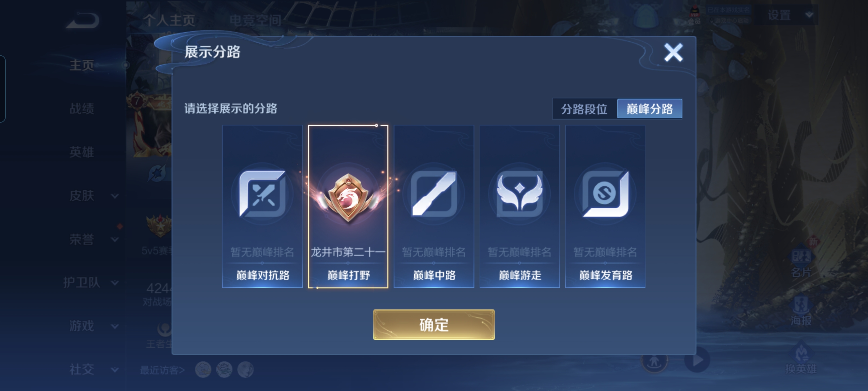Switch toggle to 分路段位
Viewport: 868px width, 391px height.
click(584, 109)
